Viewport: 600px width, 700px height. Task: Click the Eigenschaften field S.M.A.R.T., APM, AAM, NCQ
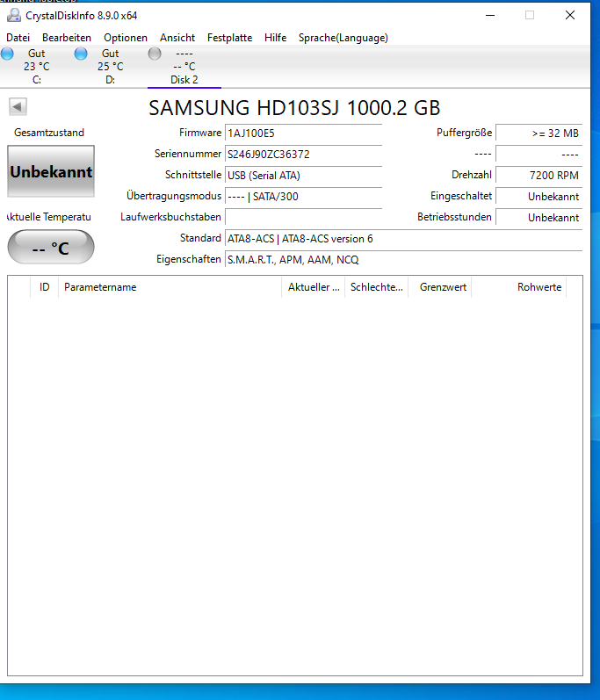[x=403, y=260]
